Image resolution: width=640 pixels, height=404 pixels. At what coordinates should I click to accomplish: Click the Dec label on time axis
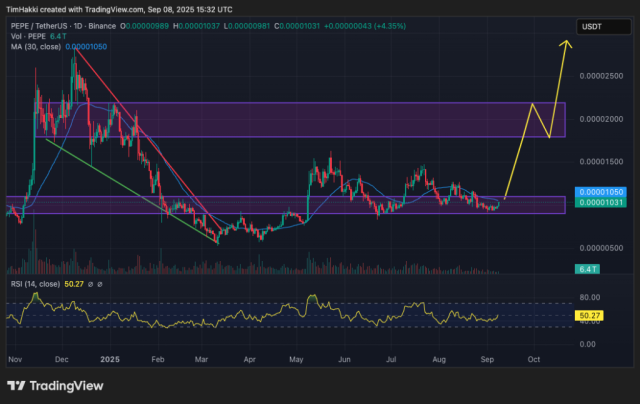tap(62, 360)
